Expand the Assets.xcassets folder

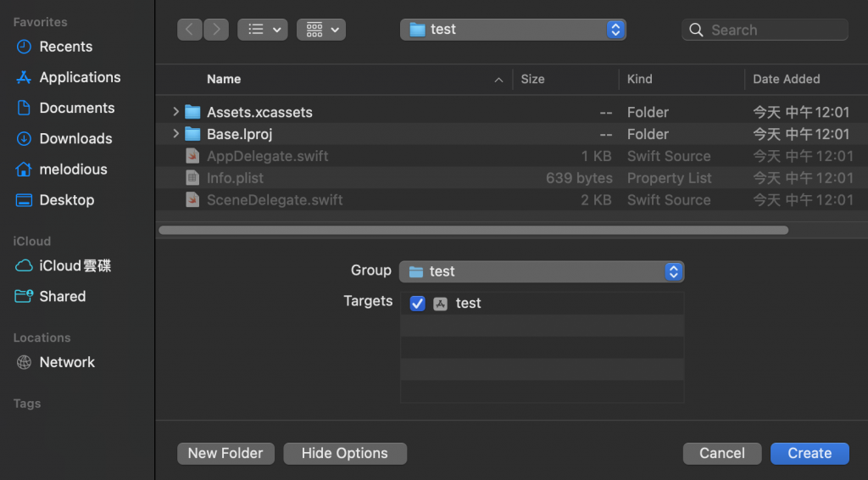tap(175, 112)
